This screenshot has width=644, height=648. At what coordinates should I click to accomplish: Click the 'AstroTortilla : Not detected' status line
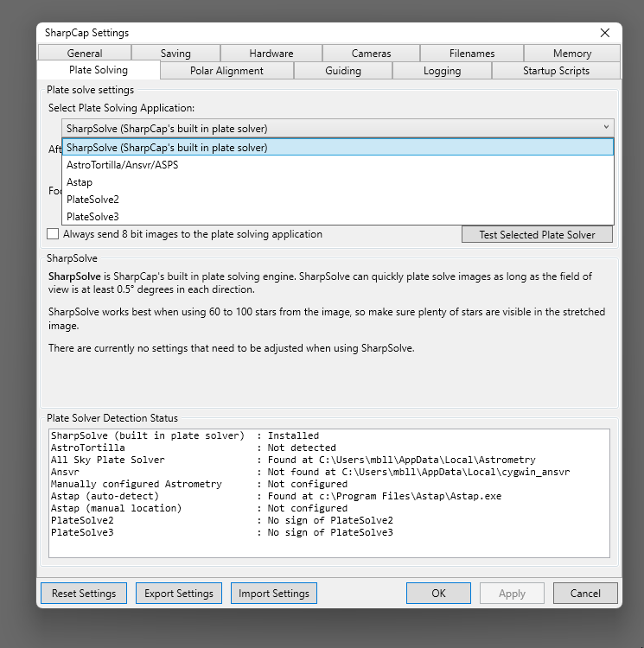pyautogui.click(x=194, y=448)
